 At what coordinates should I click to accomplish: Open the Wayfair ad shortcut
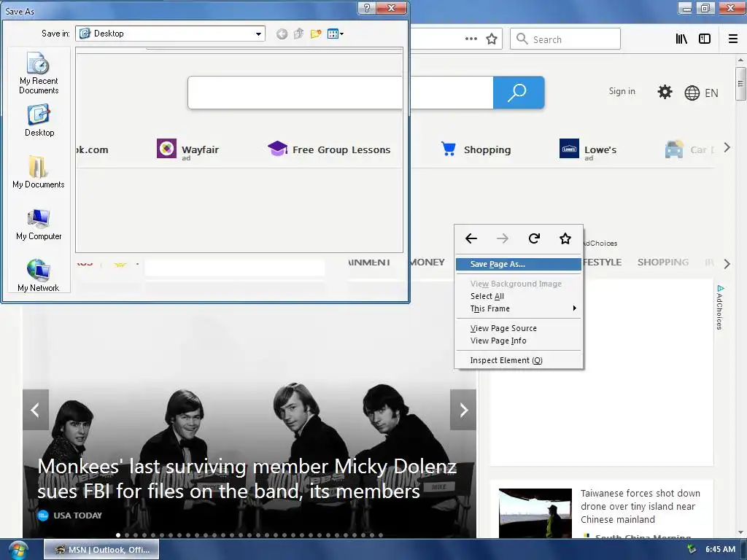(187, 149)
